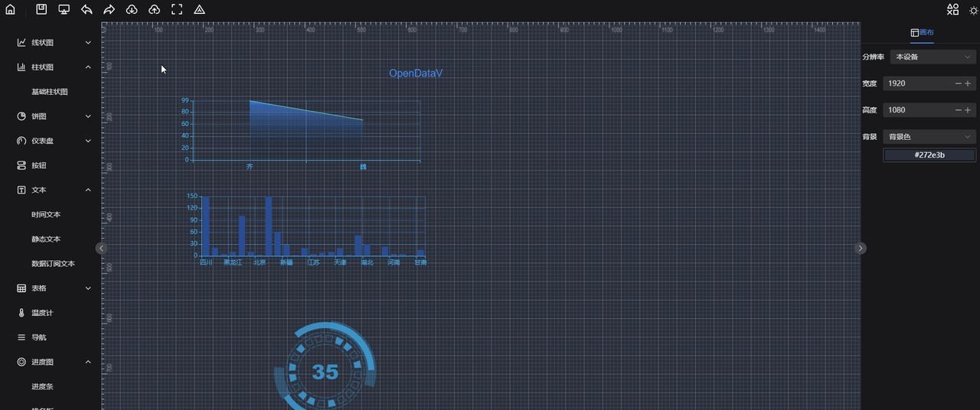Select the area line chart on canvas

[x=301, y=133]
